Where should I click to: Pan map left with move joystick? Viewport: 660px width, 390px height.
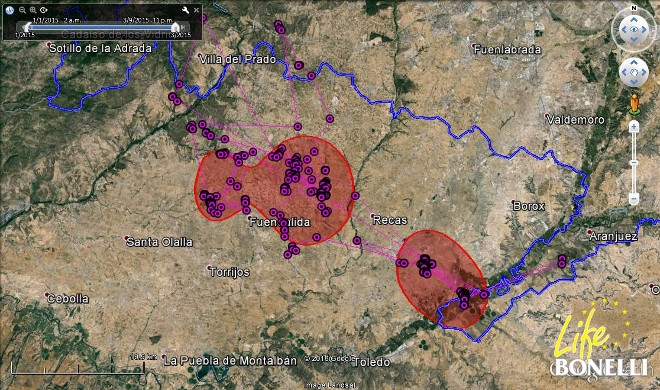click(x=624, y=72)
